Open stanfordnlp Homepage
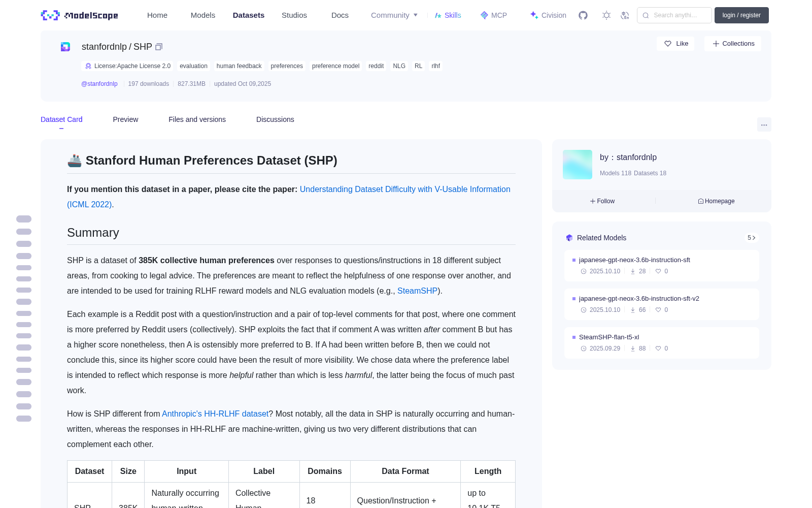 point(716,201)
